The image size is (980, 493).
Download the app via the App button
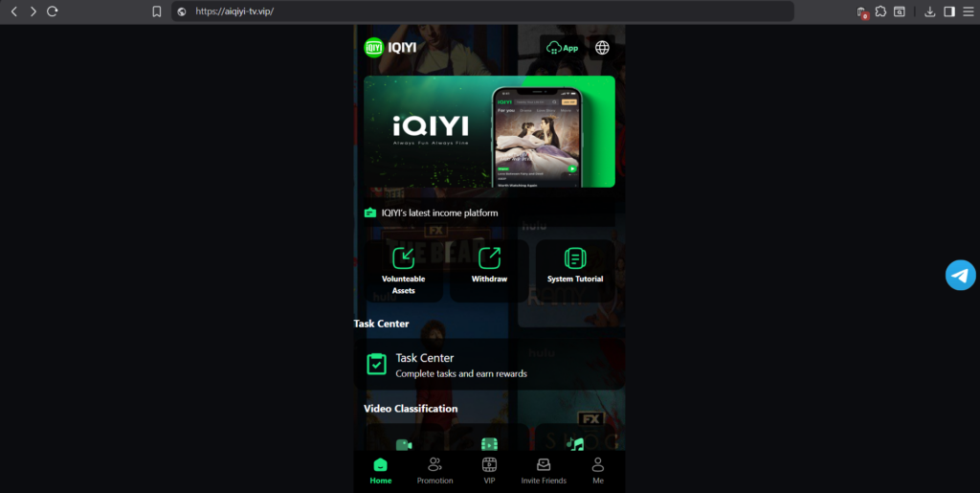pos(563,48)
